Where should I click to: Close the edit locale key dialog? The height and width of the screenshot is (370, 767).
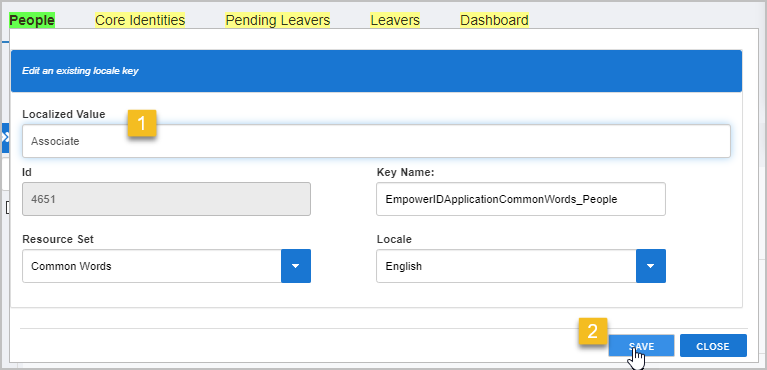(x=713, y=346)
